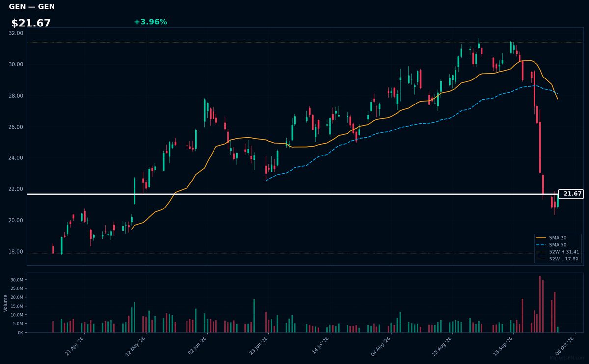Click the 21.67 price tag on axis

pyautogui.click(x=571, y=194)
